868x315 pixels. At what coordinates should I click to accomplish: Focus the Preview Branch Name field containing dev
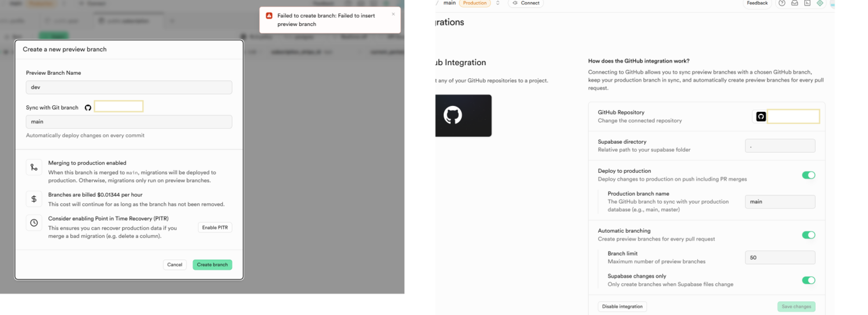[129, 87]
